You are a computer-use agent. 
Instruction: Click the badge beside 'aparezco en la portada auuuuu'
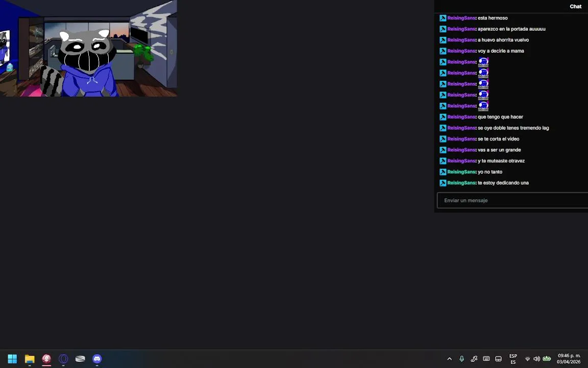(443, 29)
